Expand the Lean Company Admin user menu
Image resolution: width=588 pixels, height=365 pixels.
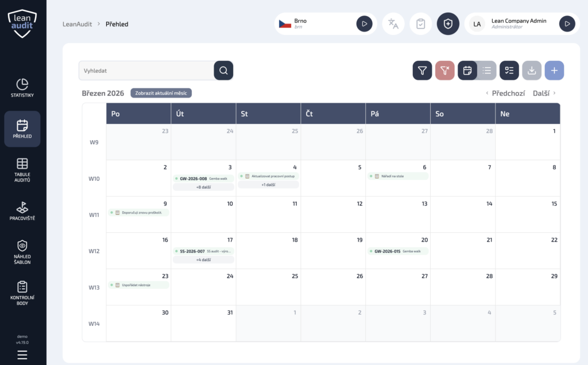pos(567,24)
